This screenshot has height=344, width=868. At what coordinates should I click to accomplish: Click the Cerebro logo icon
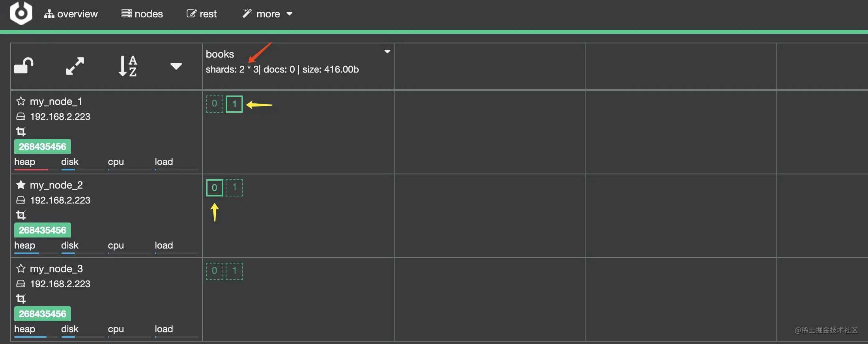click(x=21, y=13)
